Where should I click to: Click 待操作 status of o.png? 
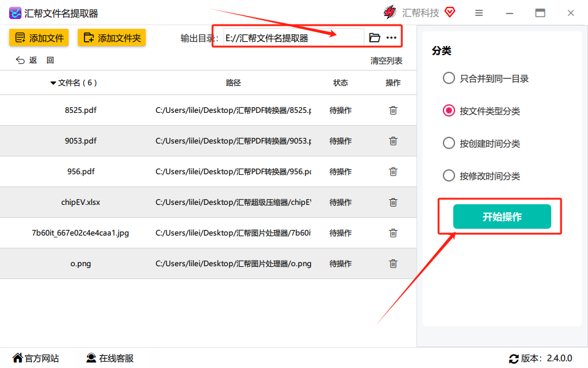[341, 264]
